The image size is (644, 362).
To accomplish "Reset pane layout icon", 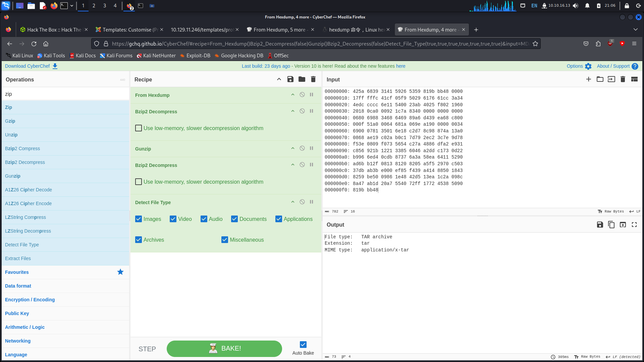I will [x=634, y=79].
